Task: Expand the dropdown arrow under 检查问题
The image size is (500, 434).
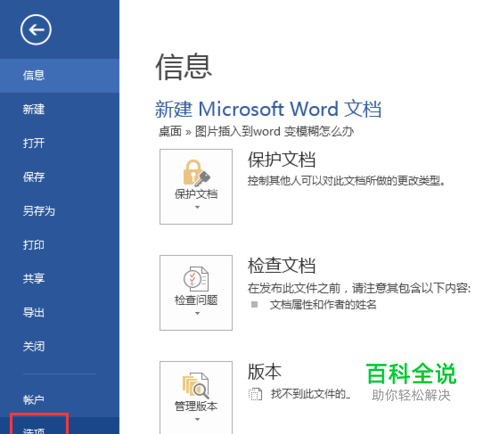Action: [x=197, y=313]
